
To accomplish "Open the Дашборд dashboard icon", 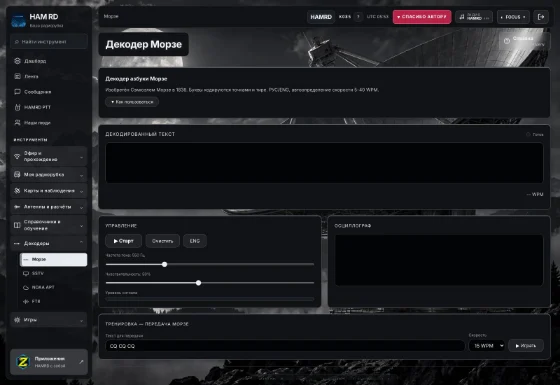I will (x=17, y=61).
